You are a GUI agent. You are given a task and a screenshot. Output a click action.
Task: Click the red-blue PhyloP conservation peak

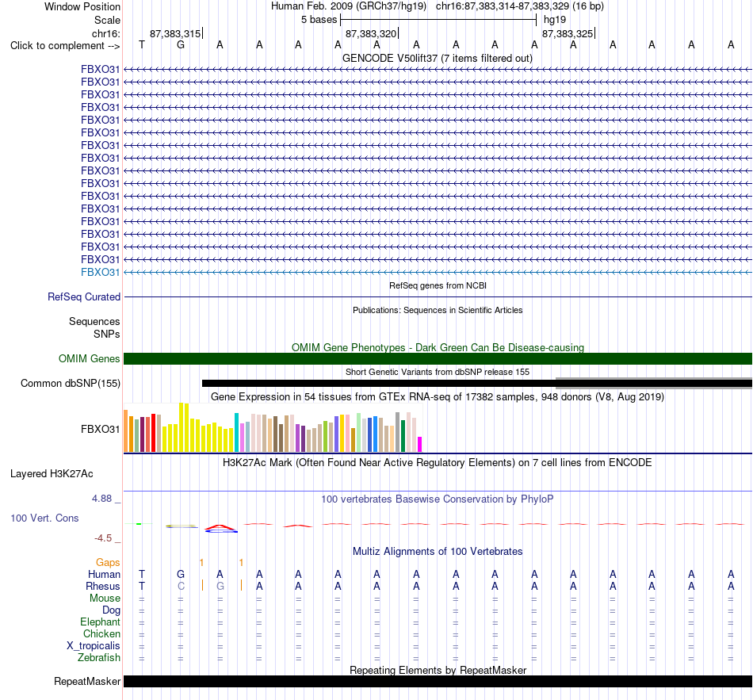coord(220,529)
